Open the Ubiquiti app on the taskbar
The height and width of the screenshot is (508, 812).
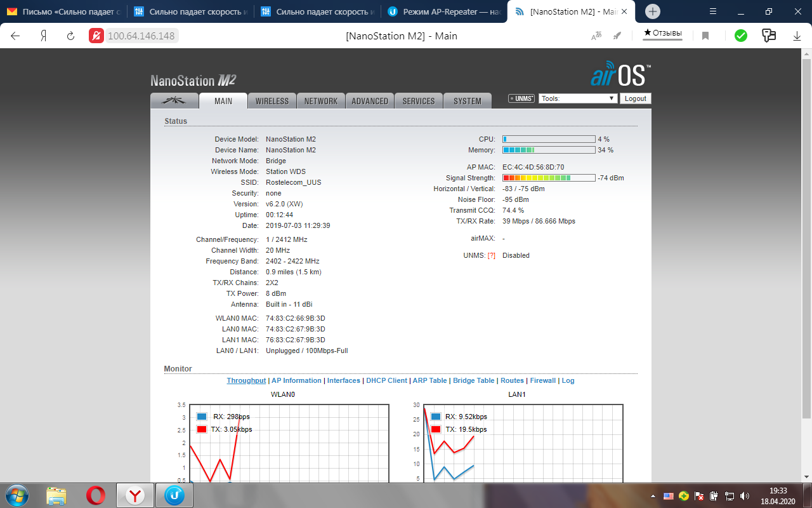(174, 495)
